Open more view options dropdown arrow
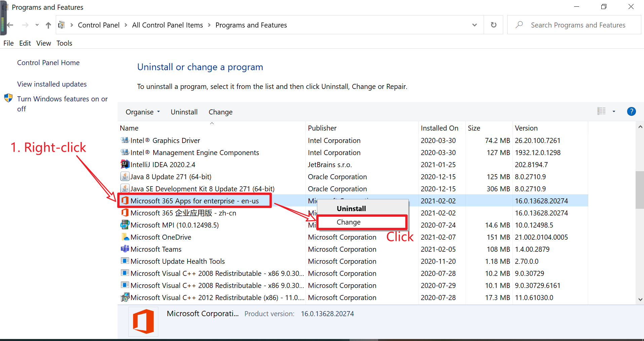 click(614, 111)
